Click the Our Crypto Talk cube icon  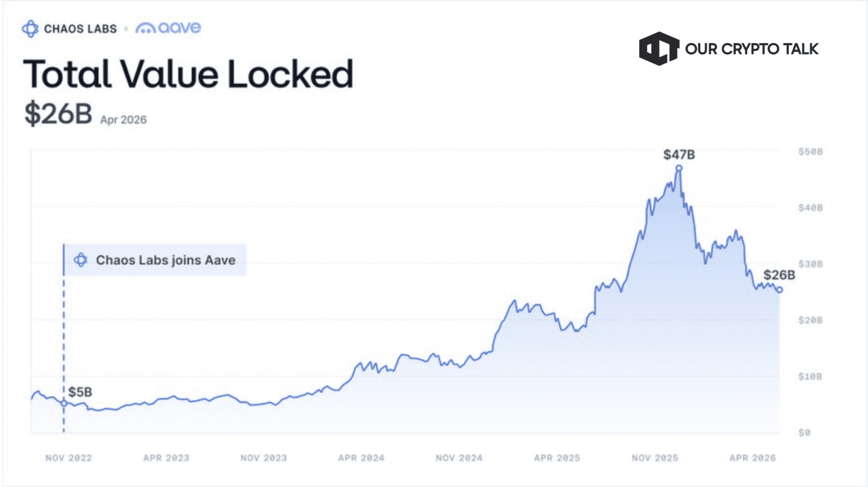pos(658,49)
